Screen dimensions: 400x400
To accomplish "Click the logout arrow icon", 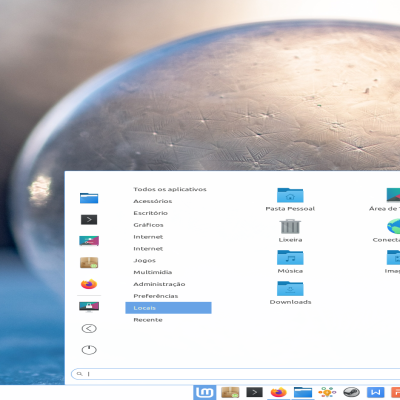I will pos(89,328).
